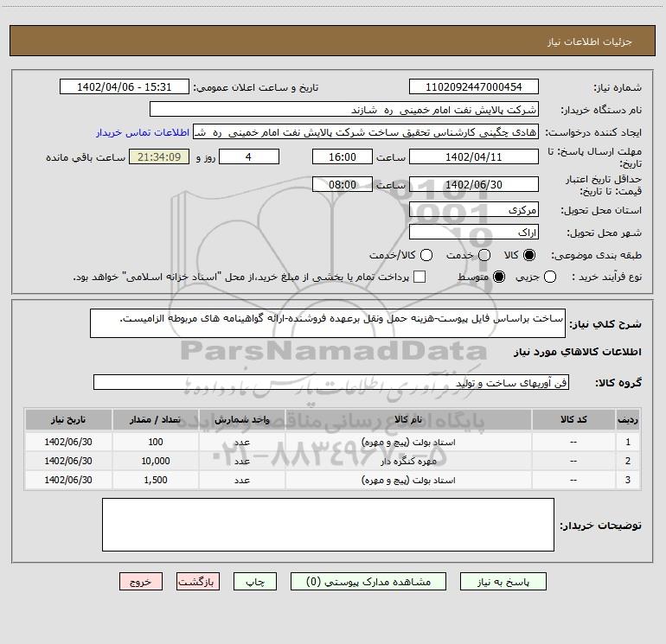The height and width of the screenshot is (644, 666).
Task: Open مشاهده مدارک پیوستی (0) button
Action: coord(368,582)
